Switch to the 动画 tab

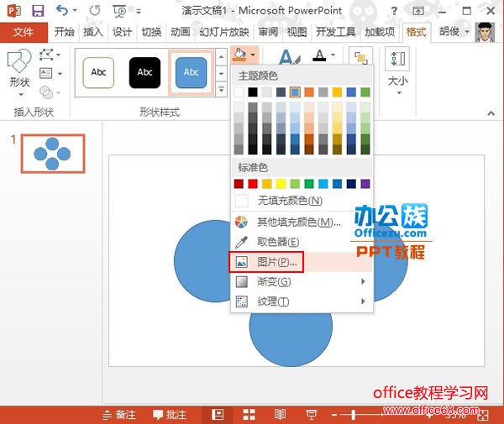point(181,32)
